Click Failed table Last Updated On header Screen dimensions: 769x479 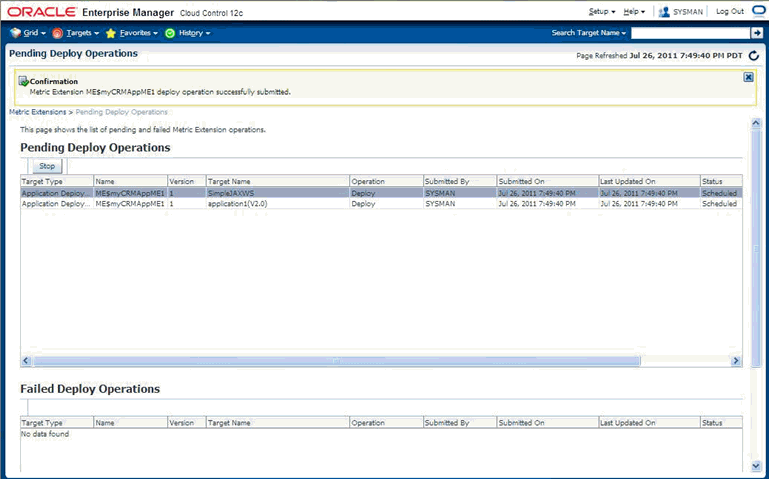tap(649, 423)
